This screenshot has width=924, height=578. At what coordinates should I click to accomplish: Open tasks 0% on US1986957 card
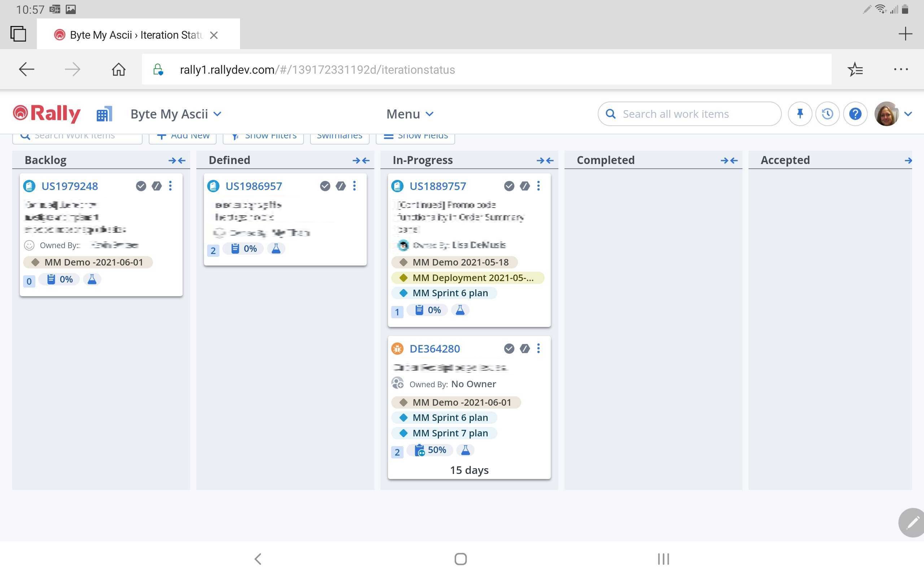click(x=244, y=249)
